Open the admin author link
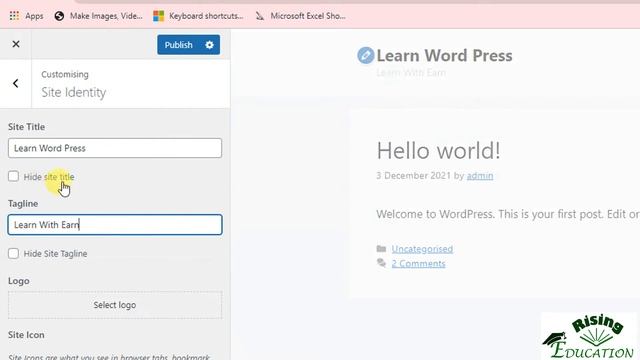 (480, 176)
